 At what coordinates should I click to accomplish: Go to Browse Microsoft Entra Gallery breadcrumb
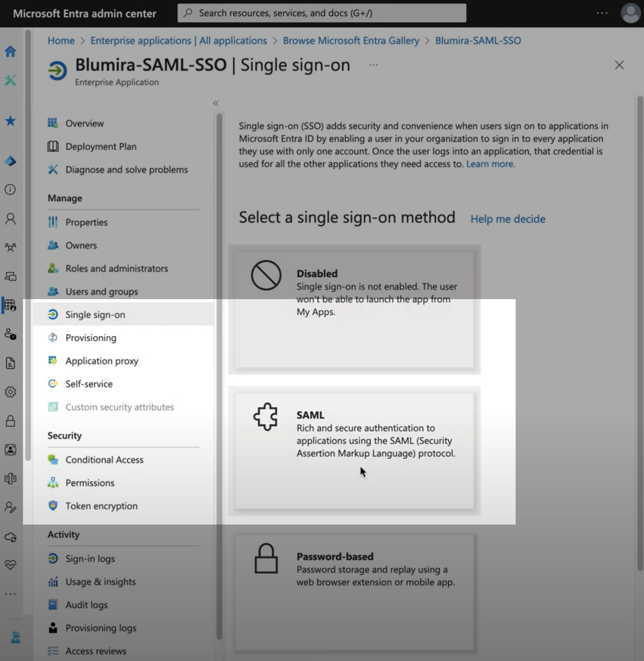(x=351, y=40)
